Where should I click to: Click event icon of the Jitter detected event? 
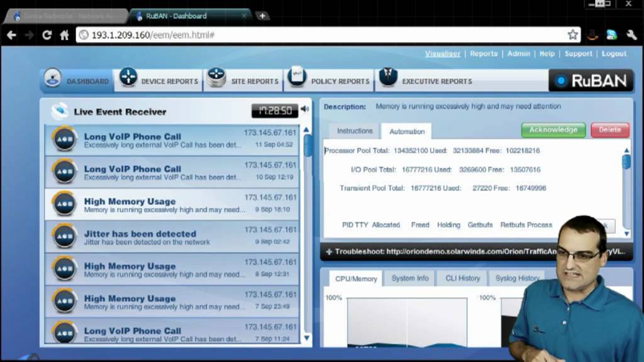tap(65, 236)
